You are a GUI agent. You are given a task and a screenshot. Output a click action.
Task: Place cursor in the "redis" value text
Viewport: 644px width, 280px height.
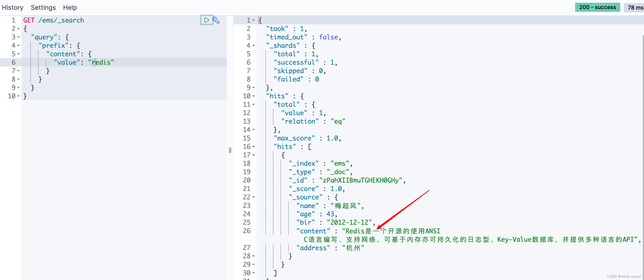click(101, 62)
